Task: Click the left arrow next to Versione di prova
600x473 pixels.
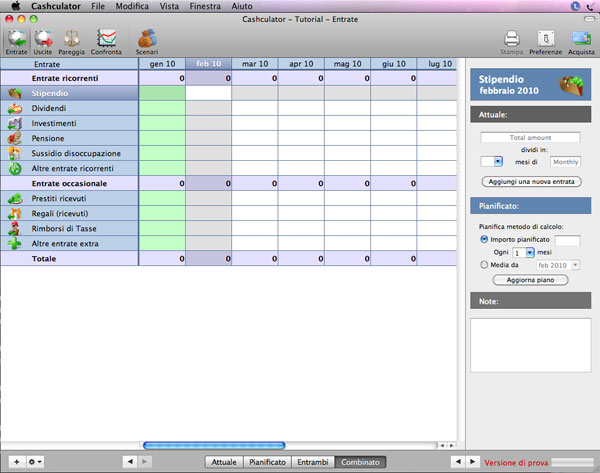Action: (458, 462)
